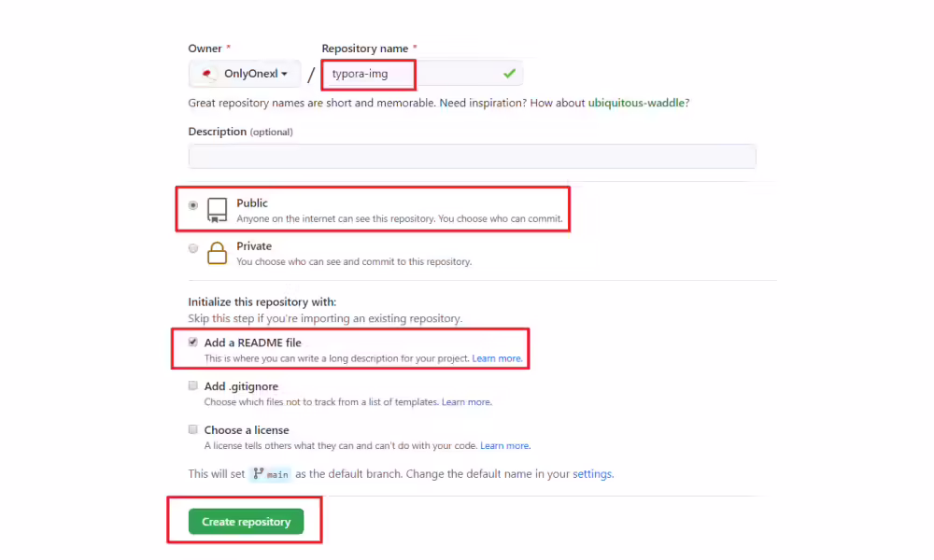The height and width of the screenshot is (560, 934).
Task: Click the private repository lock icon
Action: pyautogui.click(x=217, y=253)
